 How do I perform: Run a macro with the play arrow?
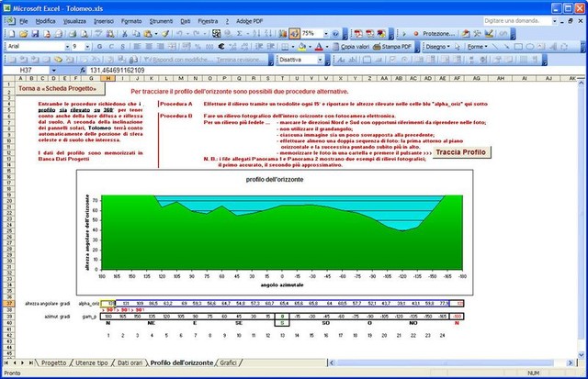point(404,34)
